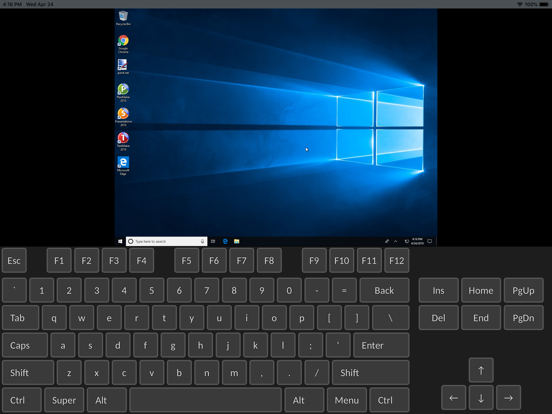Tap the letter g key
Image resolution: width=552 pixels, height=414 pixels.
(x=173, y=345)
